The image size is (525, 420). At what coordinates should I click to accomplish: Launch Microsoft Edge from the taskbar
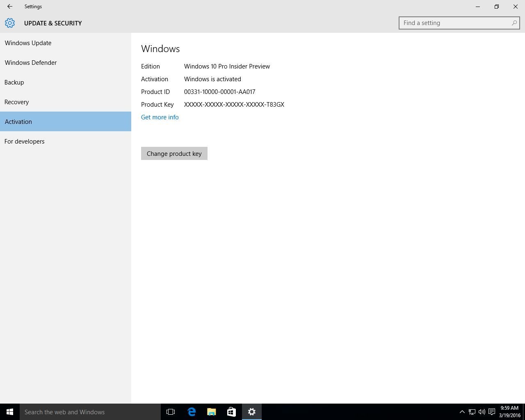point(191,412)
